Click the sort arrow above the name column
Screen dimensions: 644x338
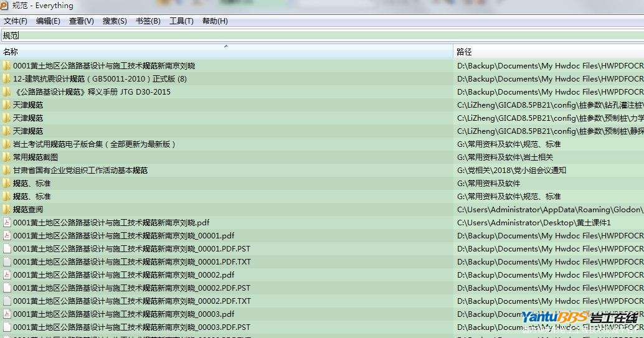(226, 46)
